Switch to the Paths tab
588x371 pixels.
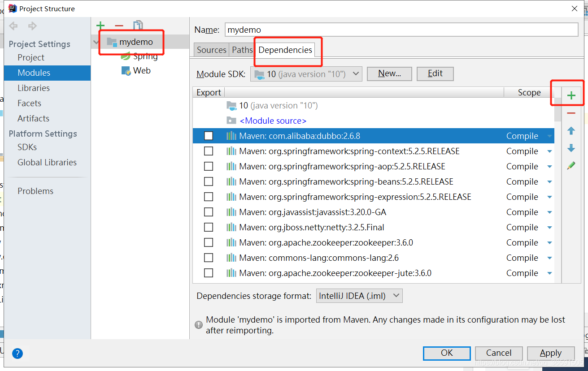click(242, 50)
